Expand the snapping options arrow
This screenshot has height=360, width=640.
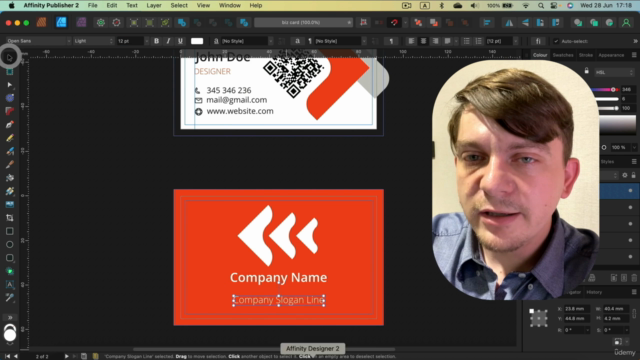[405, 22]
